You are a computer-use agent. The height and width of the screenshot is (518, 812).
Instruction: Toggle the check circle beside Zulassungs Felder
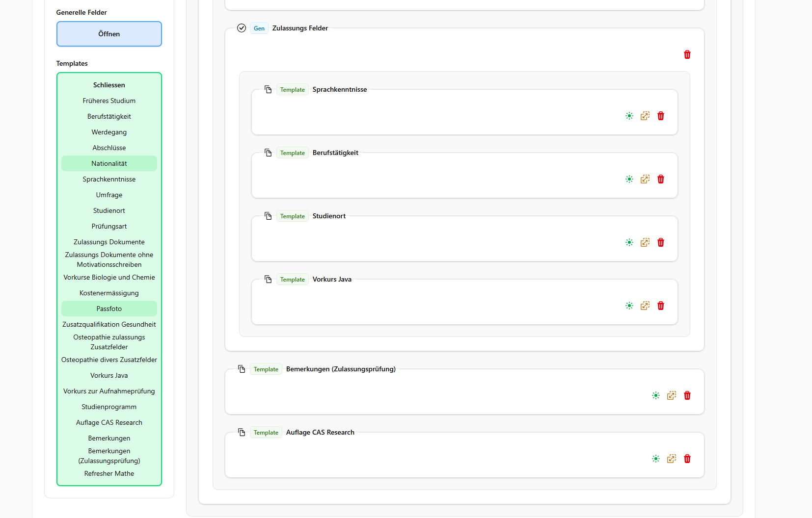242,28
